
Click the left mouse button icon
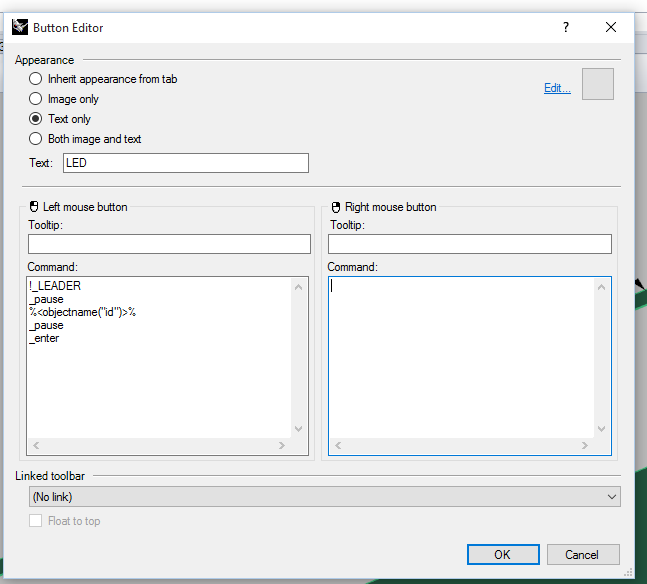pyautogui.click(x=34, y=206)
